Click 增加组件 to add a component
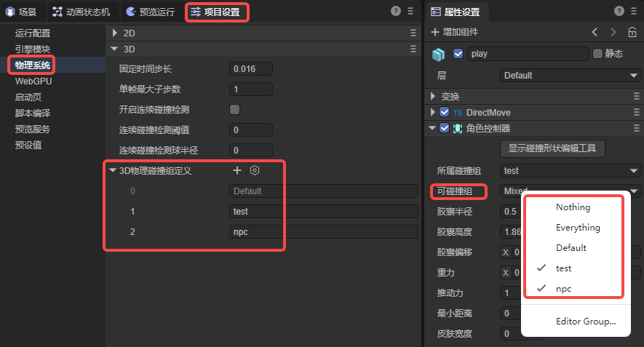The image size is (644, 347). 455,32
